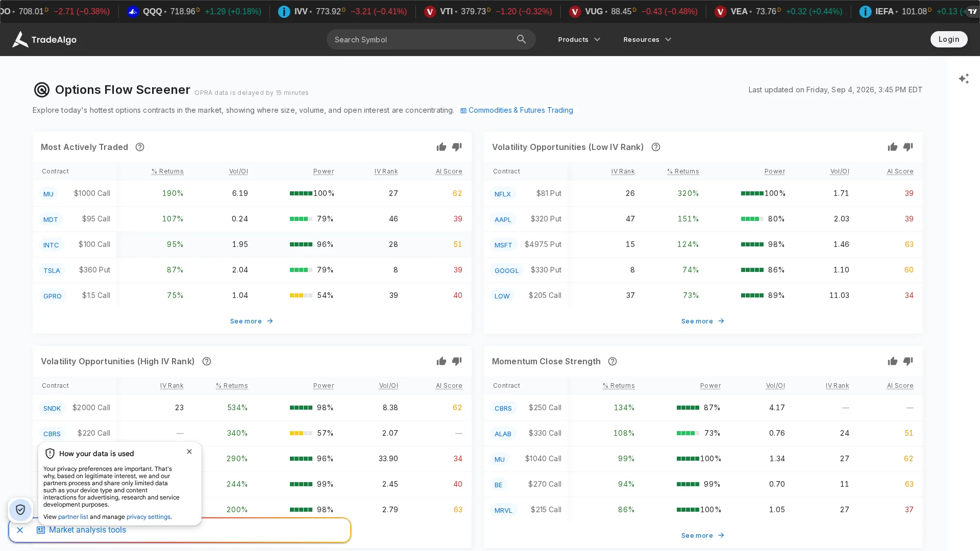This screenshot has width=980, height=551.
Task: Close the How your data is used popup
Action: (x=189, y=452)
